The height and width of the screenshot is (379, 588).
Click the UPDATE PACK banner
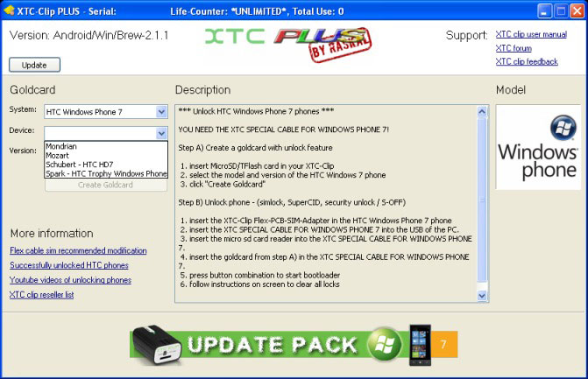[294, 345]
